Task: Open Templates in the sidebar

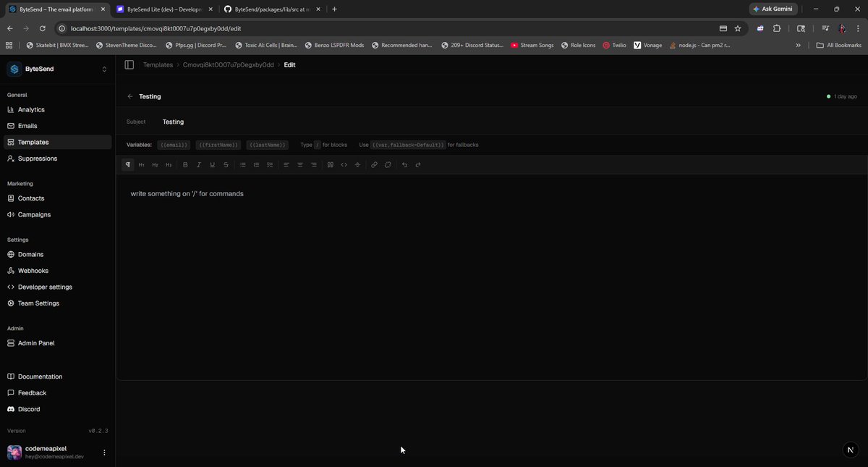Action: [x=58, y=142]
